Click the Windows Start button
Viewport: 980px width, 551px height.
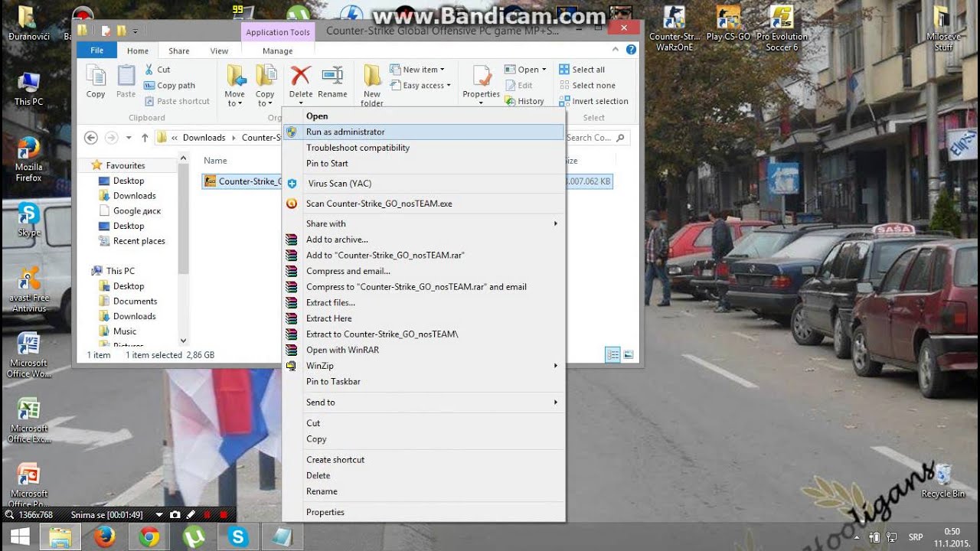coord(19,536)
